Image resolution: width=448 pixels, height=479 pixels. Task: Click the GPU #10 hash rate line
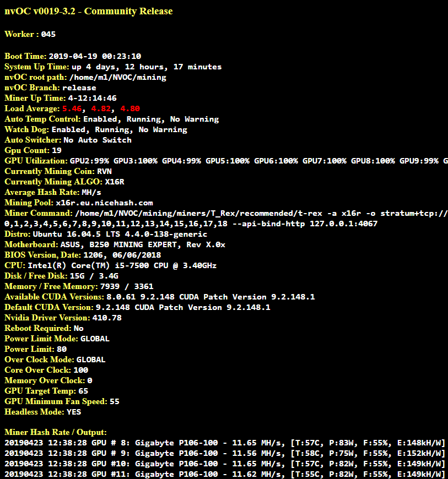[225, 464]
